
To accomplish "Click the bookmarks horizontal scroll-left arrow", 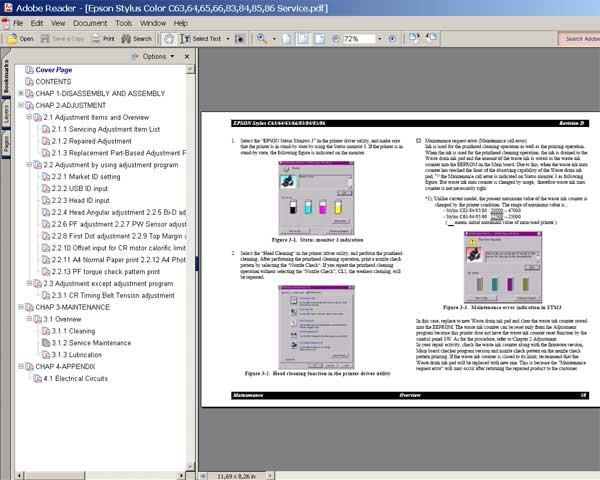I will (19, 475).
